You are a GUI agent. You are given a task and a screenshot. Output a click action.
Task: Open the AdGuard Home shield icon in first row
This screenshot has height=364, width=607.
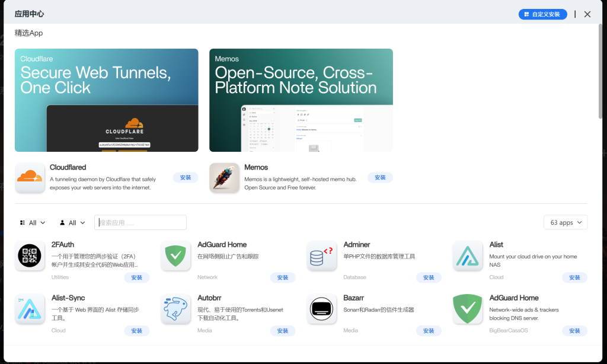point(175,256)
